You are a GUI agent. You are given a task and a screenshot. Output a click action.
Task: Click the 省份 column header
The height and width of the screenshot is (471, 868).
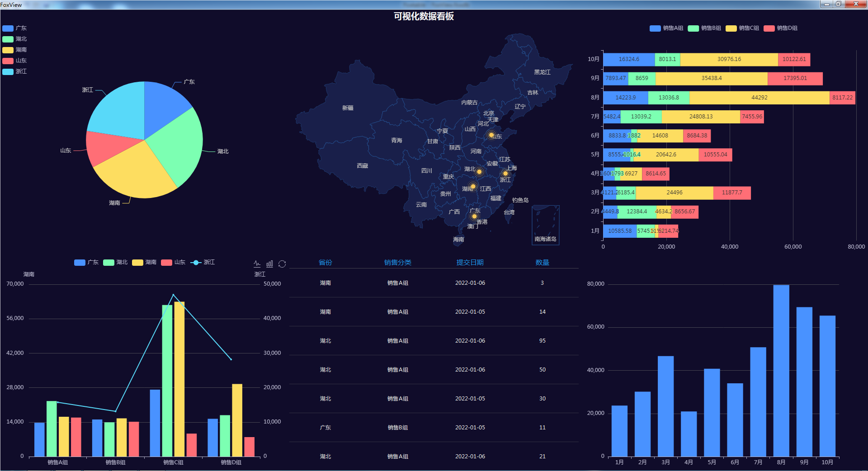(x=325, y=262)
